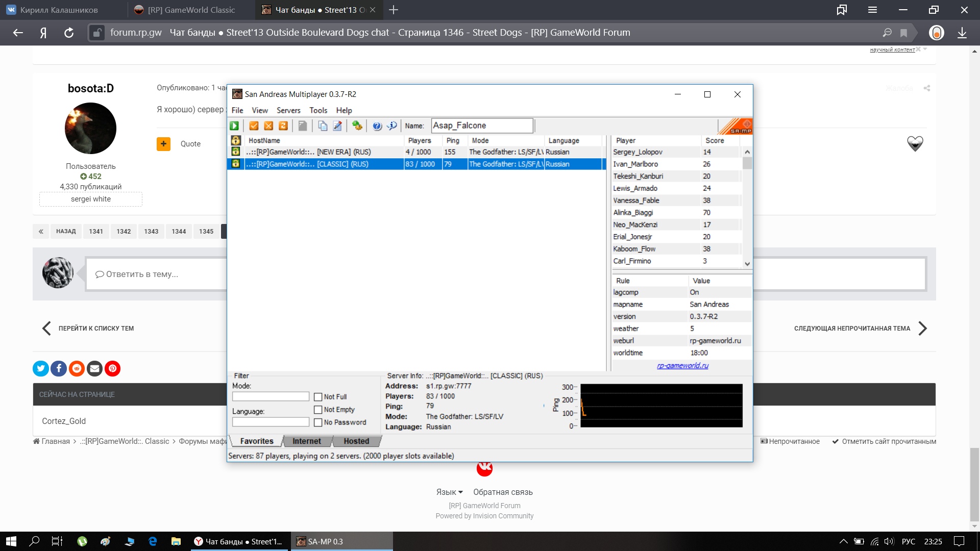Click the Add Server checkmark icon
Screen dimensions: 980x551
(x=254, y=126)
